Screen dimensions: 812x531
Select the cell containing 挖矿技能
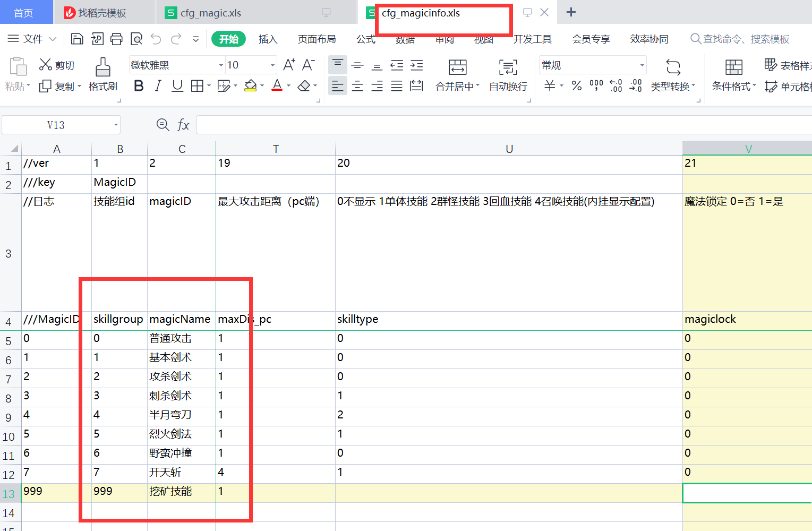(x=182, y=493)
